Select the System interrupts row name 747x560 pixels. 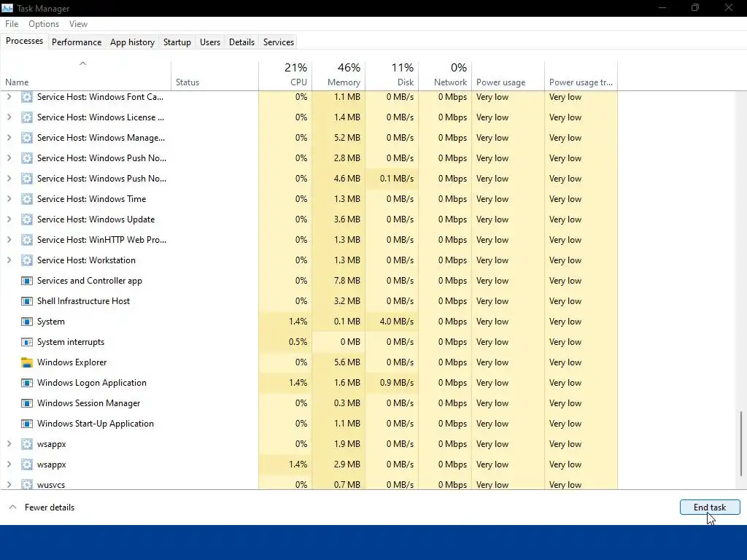pos(71,342)
